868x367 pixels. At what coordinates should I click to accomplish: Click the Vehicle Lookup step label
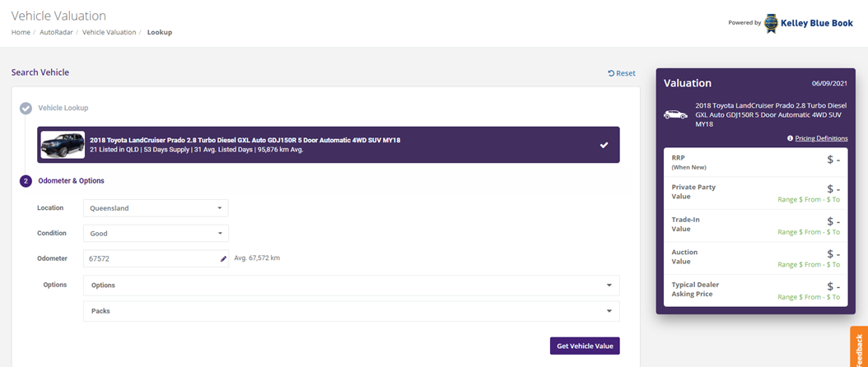(x=63, y=108)
